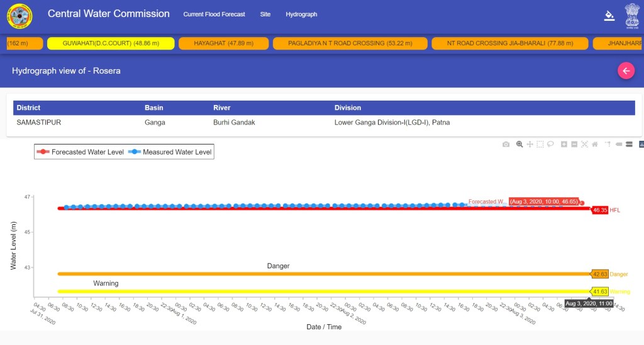Toggle spike lines on the chart

coord(608,145)
